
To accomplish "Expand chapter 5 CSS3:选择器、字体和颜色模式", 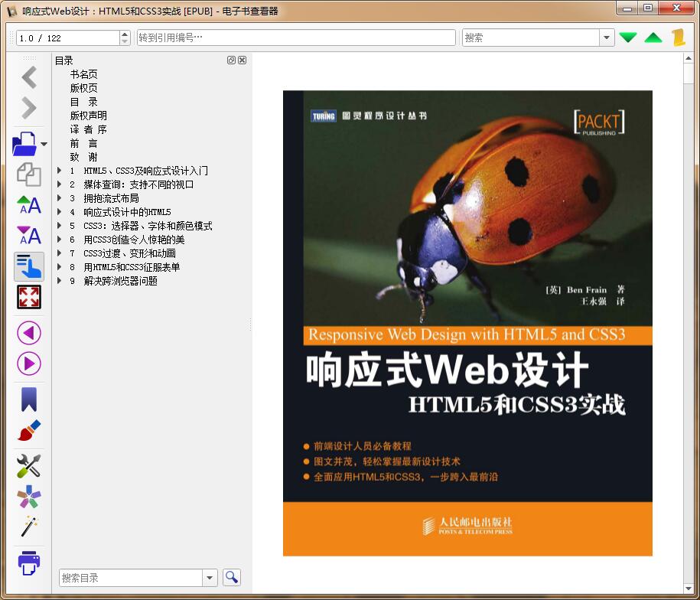I will [x=60, y=226].
